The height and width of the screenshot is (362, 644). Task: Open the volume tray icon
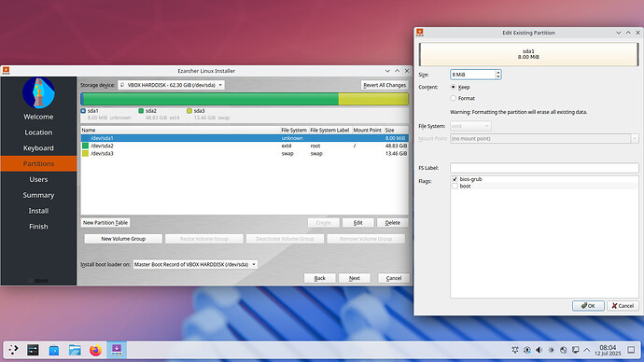(539, 350)
